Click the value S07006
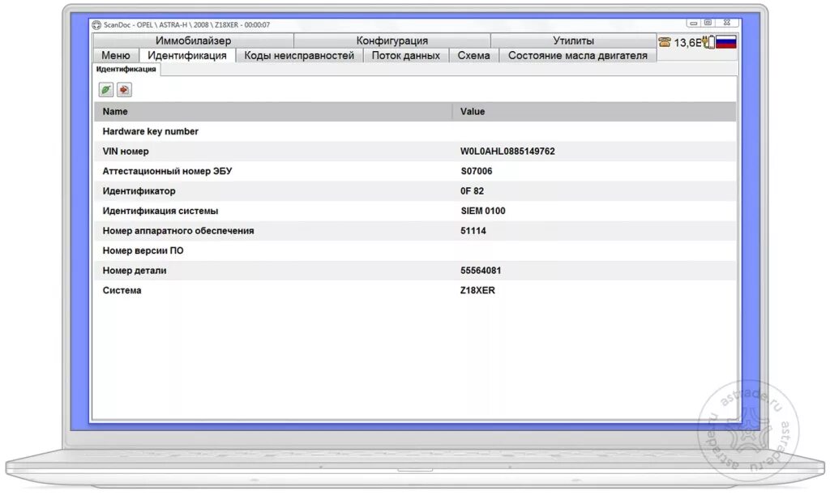Viewport: 830px width, 504px height. pyautogui.click(x=477, y=171)
